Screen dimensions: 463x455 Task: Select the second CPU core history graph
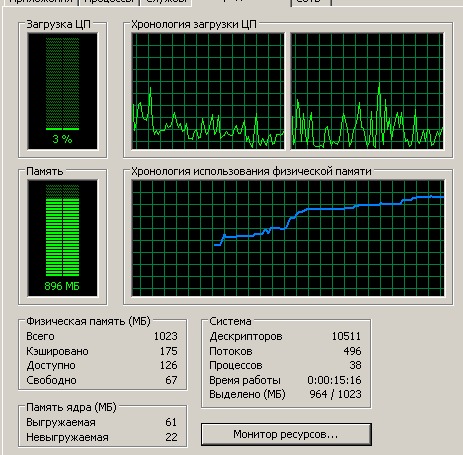point(367,91)
